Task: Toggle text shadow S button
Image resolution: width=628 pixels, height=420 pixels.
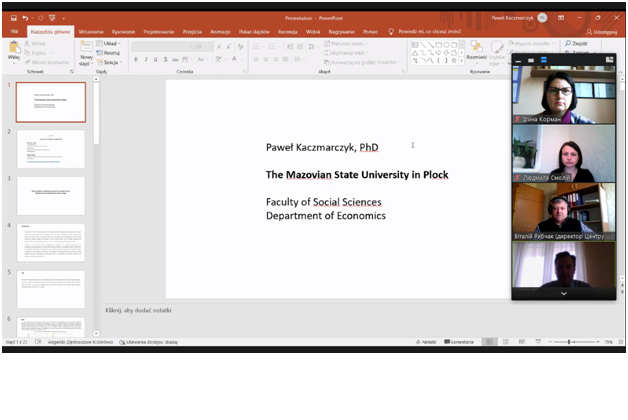Action: point(165,59)
